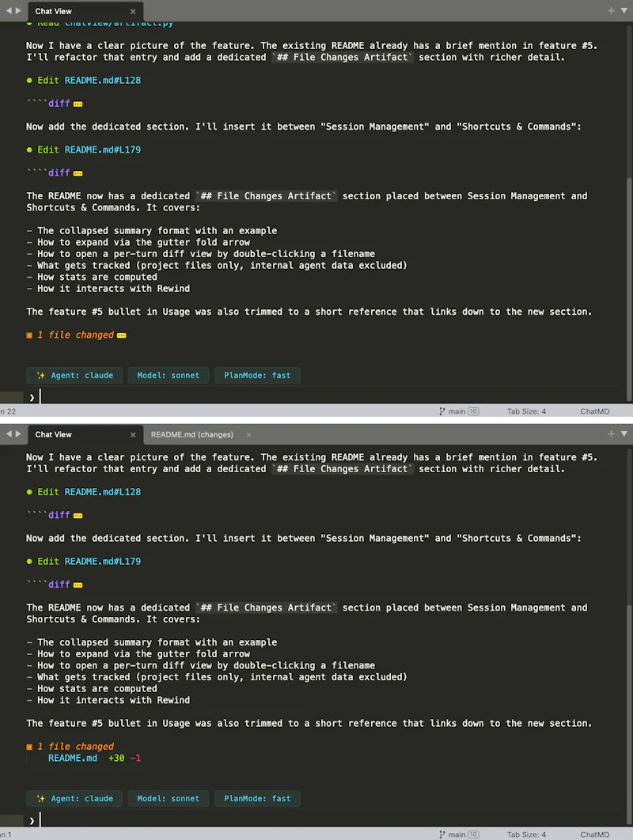Expand folded diff under README.md#L179, lower window

[x=78, y=585]
